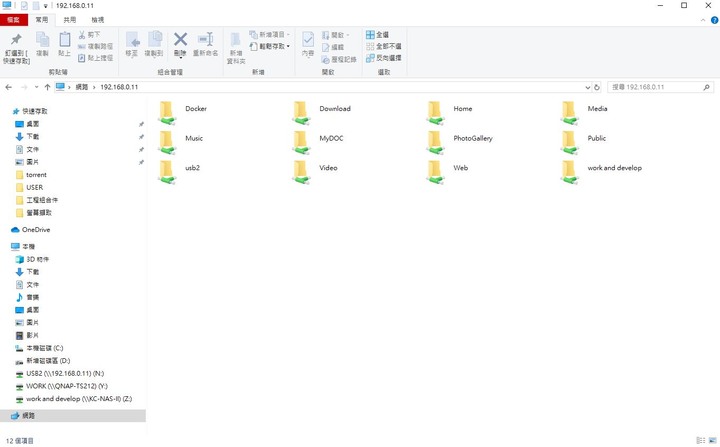Image resolution: width=720 pixels, height=447 pixels.
Task: Click the Forward arrow navigation button
Action: [24, 87]
